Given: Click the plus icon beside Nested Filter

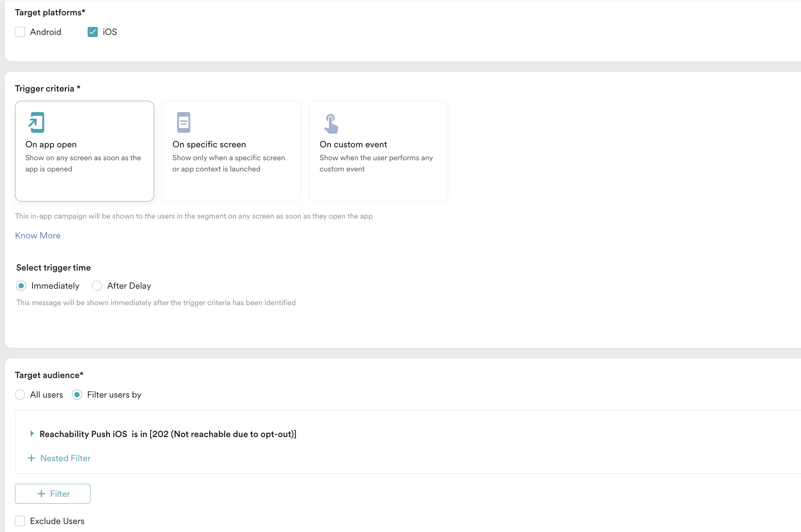Looking at the screenshot, I should coord(31,458).
